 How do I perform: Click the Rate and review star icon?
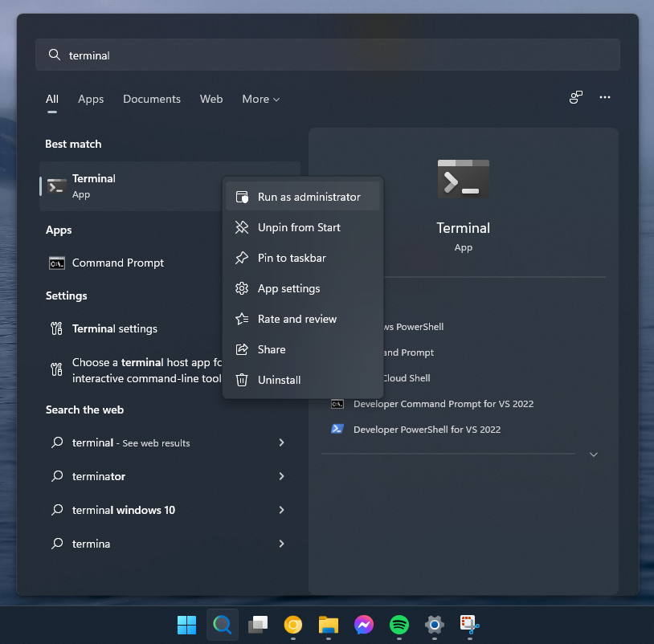click(x=241, y=319)
